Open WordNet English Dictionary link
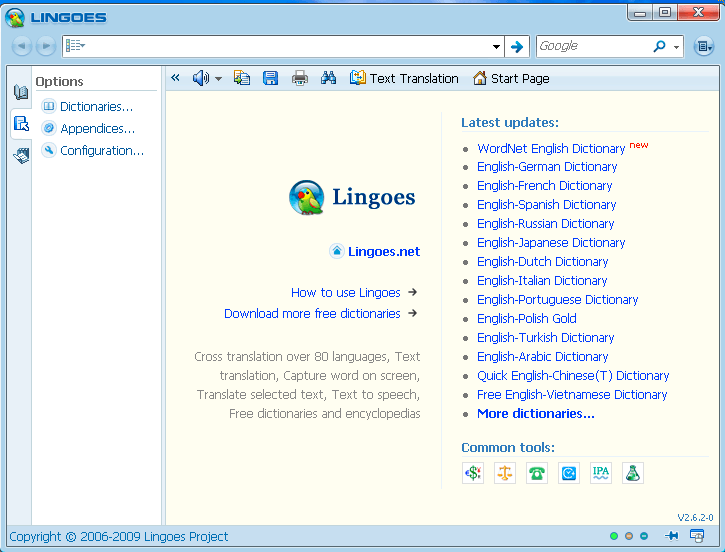 pos(551,148)
